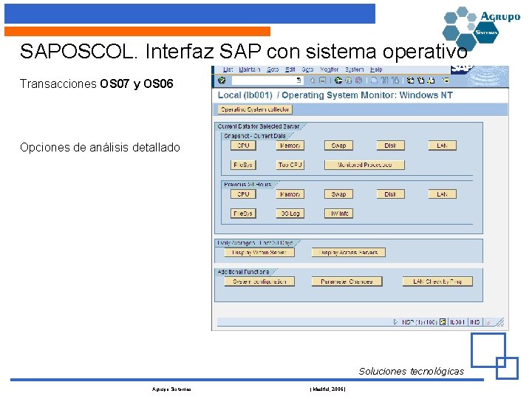Click the OS Log button
This screenshot has width=532, height=399.
click(290, 214)
